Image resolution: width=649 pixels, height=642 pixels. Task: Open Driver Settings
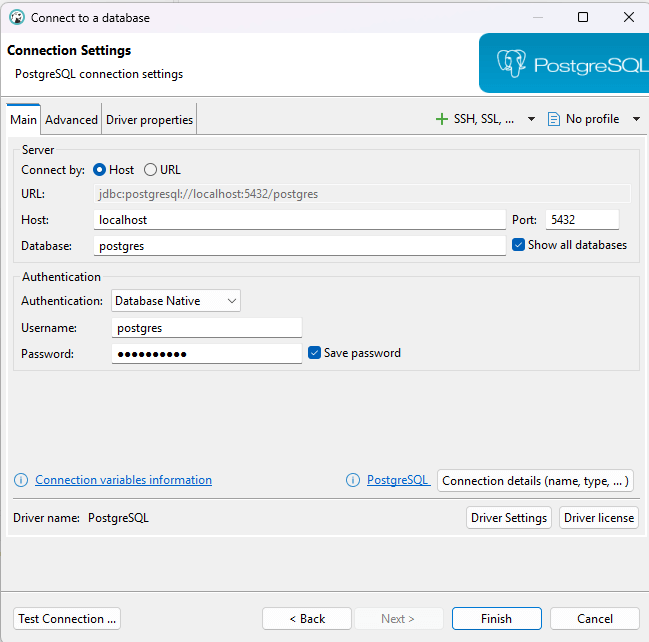(x=509, y=518)
